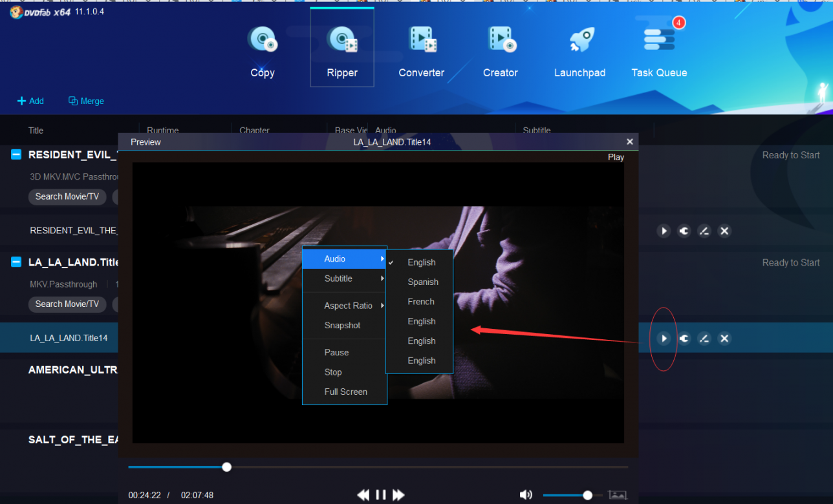
Task: Click Search Movie/TV under LA_LA_LAND
Action: coord(67,304)
